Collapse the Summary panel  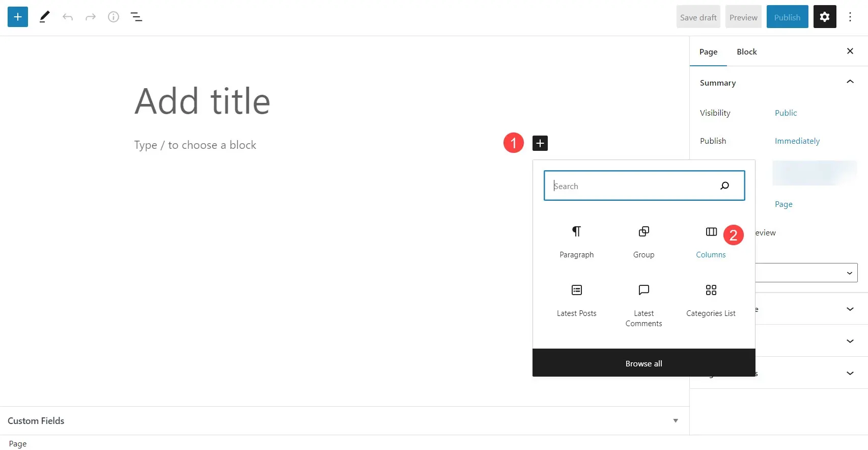coord(849,82)
